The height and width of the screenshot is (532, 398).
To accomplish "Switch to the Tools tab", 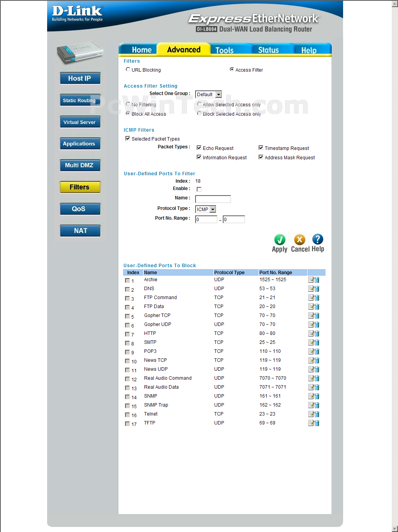I will pos(224,50).
